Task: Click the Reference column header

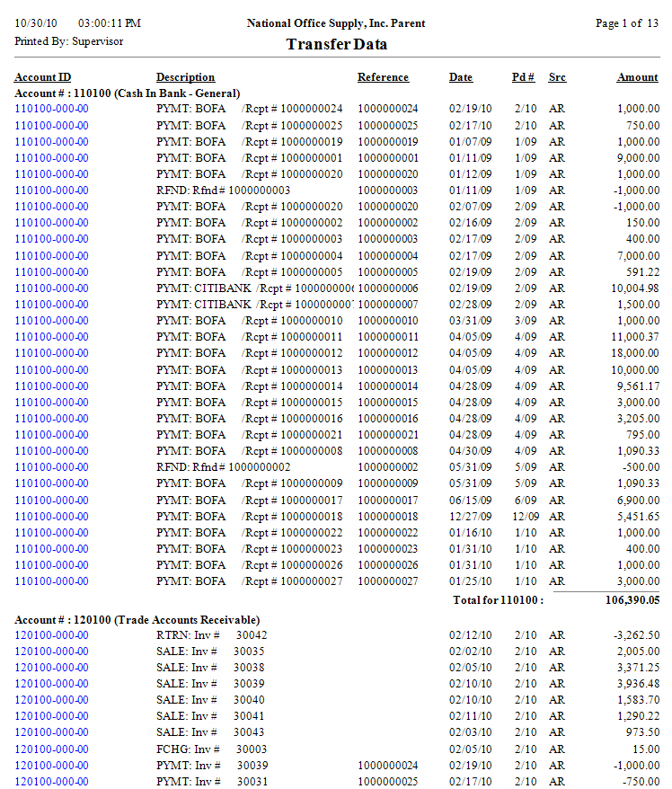Action: (x=383, y=77)
